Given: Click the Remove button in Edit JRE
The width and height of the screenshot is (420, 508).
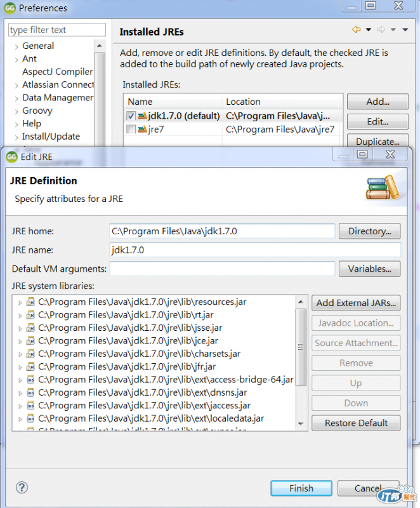Looking at the screenshot, I should point(356,363).
